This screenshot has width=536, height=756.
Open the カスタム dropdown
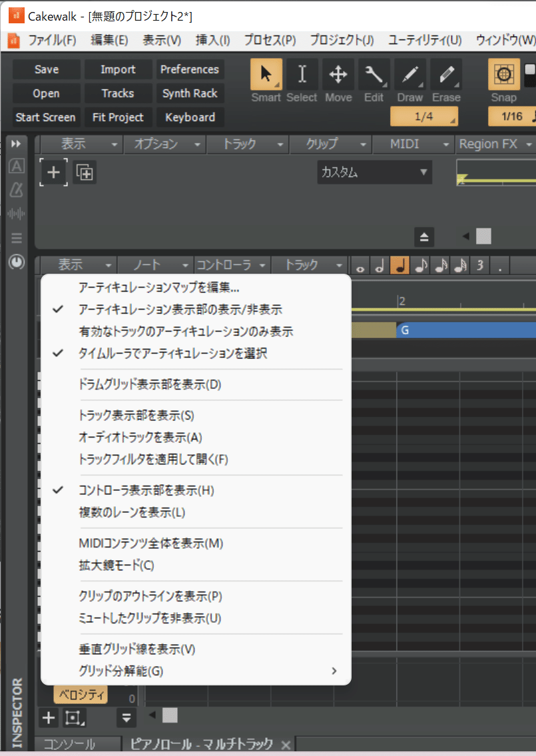pyautogui.click(x=374, y=173)
